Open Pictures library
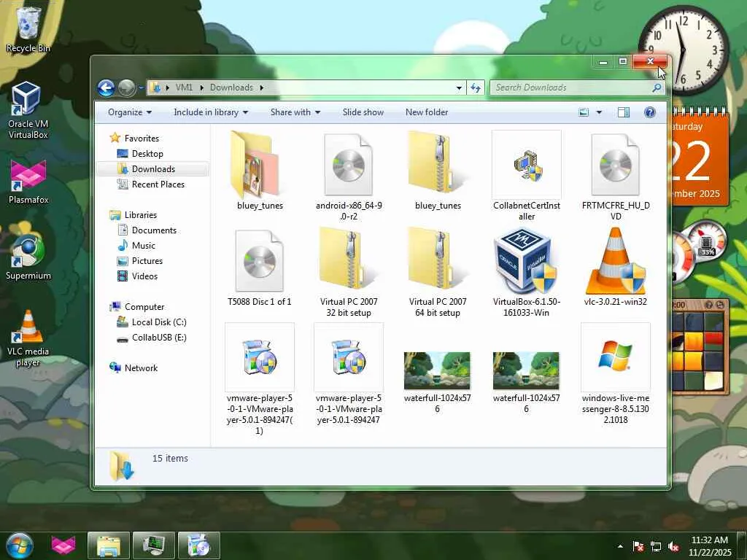Image resolution: width=747 pixels, height=560 pixels. click(x=147, y=261)
